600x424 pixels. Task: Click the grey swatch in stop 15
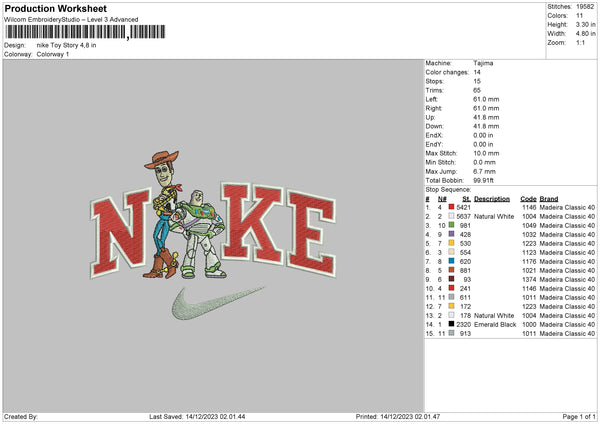click(x=452, y=333)
